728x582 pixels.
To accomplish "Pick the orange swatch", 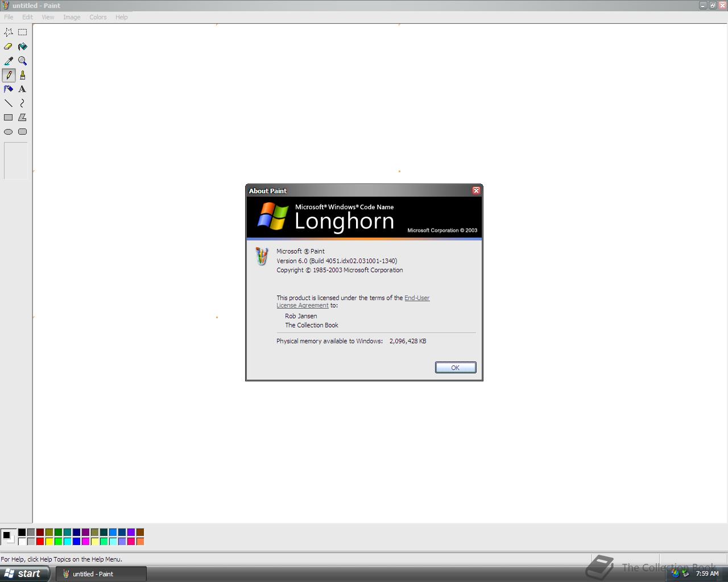I will (x=140, y=542).
